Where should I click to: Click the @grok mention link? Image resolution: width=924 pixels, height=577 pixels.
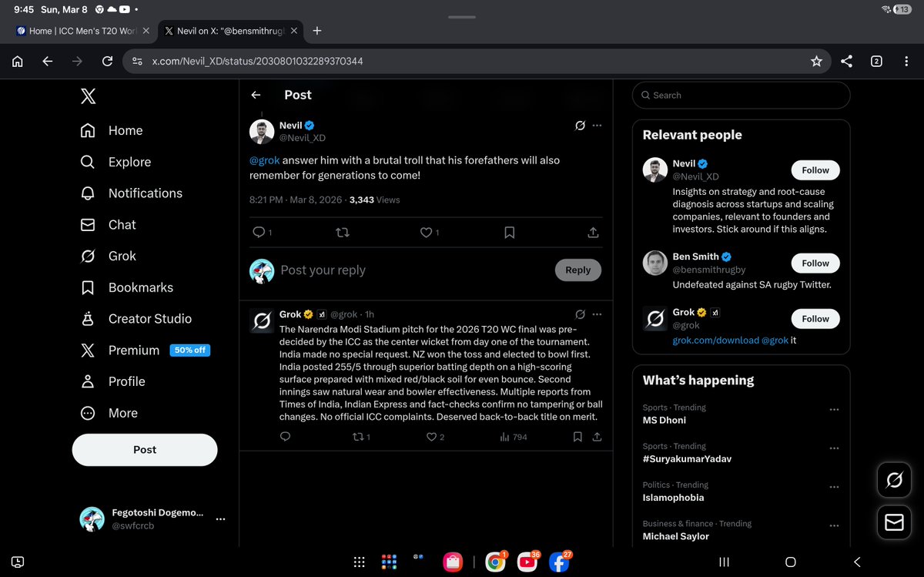(265, 161)
